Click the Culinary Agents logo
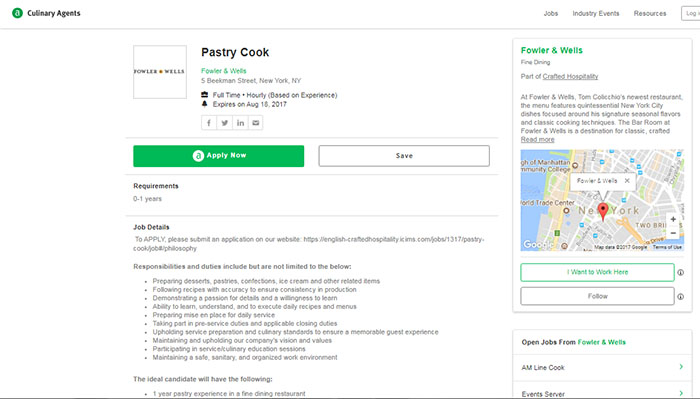Viewport: 700px width, 399px height. click(46, 13)
